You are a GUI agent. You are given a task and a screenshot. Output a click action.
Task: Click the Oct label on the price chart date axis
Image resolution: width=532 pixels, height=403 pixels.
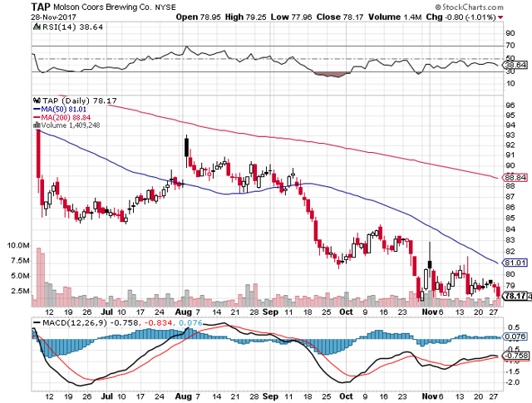point(346,312)
